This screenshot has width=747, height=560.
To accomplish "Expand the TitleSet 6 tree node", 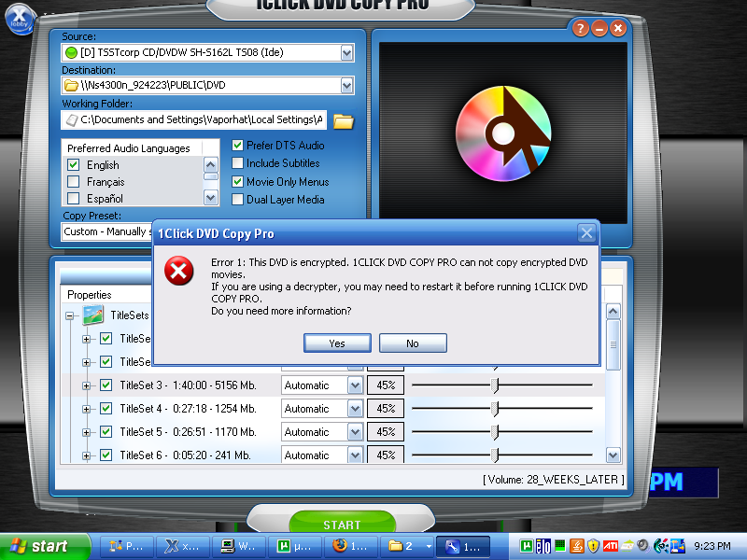I will 86,455.
